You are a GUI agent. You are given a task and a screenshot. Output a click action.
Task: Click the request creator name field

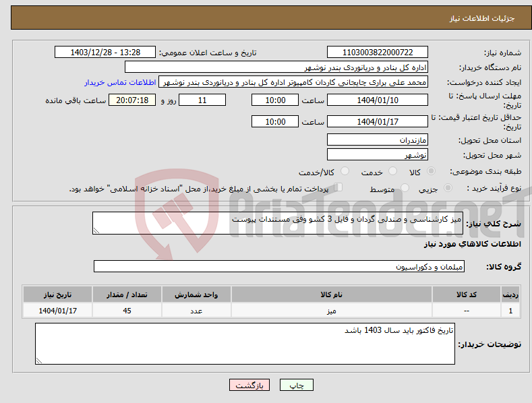point(293,82)
